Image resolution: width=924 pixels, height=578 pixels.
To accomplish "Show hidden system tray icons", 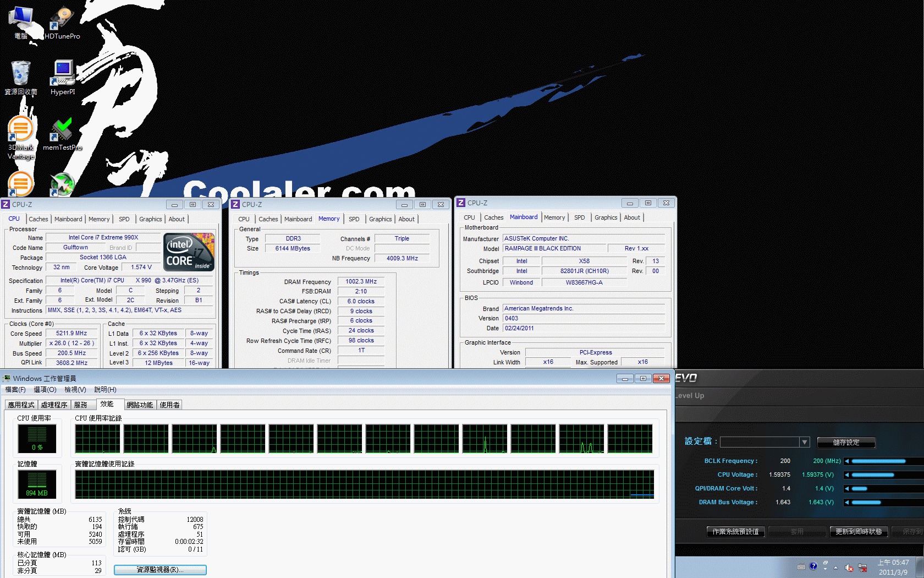I will (836, 568).
